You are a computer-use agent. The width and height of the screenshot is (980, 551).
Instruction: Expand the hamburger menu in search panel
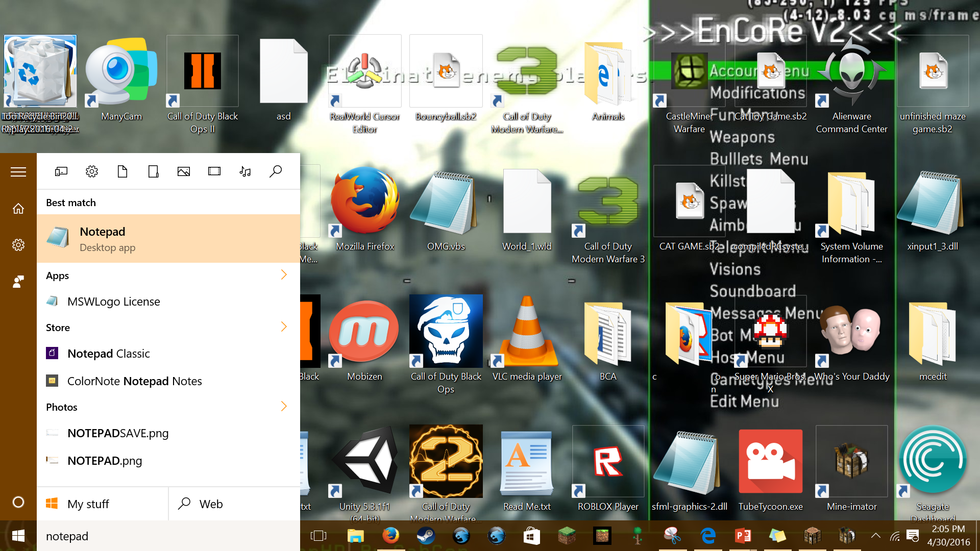(18, 172)
